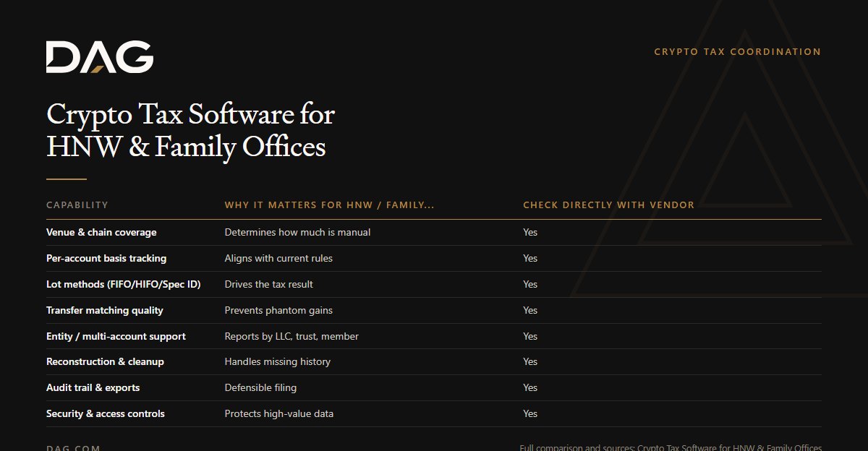
Task: Click 'Handles missing history'
Action: tap(278, 361)
